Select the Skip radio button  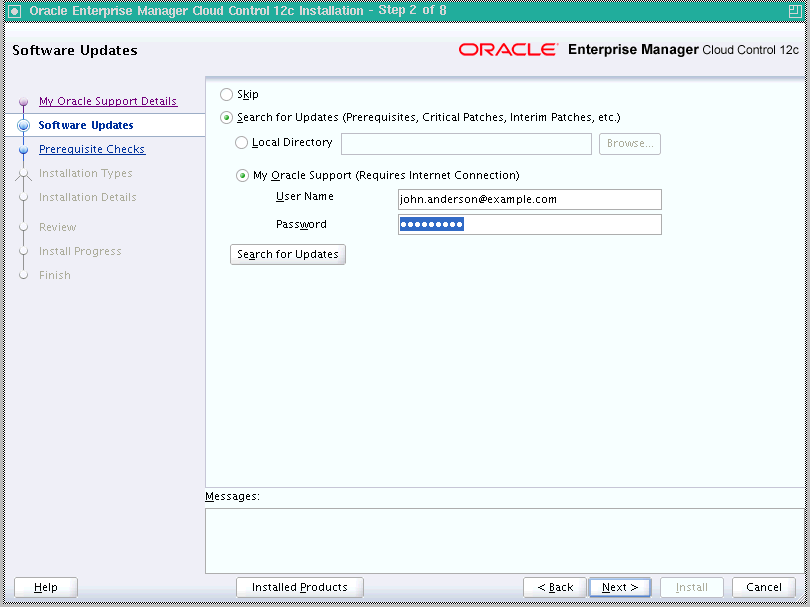coord(226,95)
